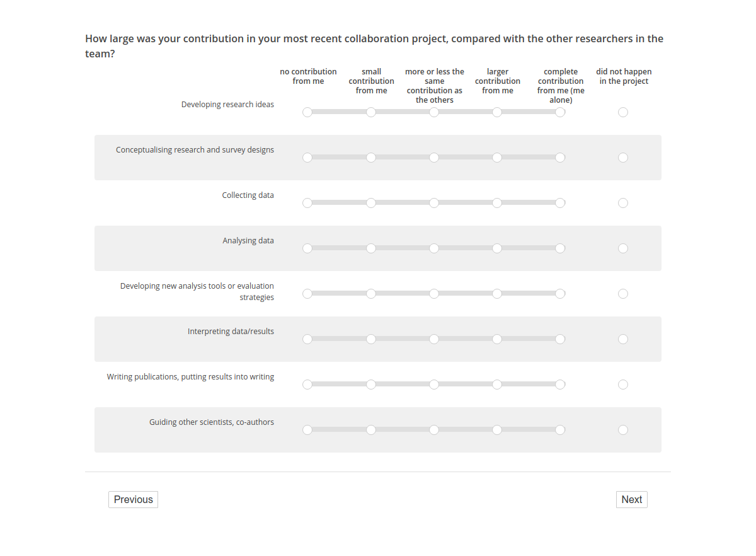Mark Collecting data as 'did not happen'

tap(623, 203)
